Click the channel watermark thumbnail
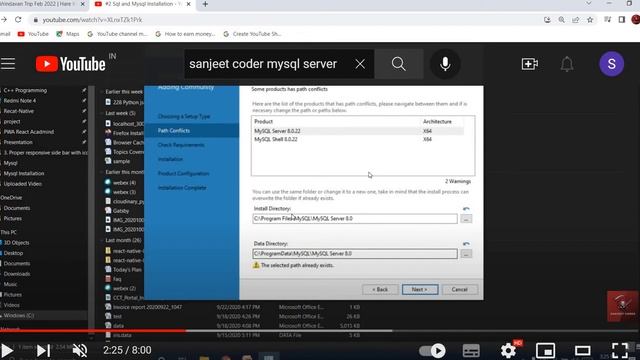 (x=622, y=306)
